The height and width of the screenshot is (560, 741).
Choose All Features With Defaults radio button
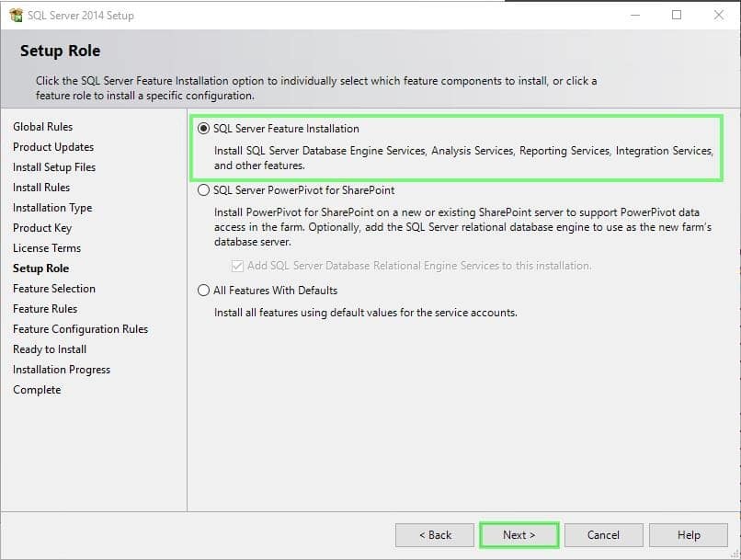203,291
